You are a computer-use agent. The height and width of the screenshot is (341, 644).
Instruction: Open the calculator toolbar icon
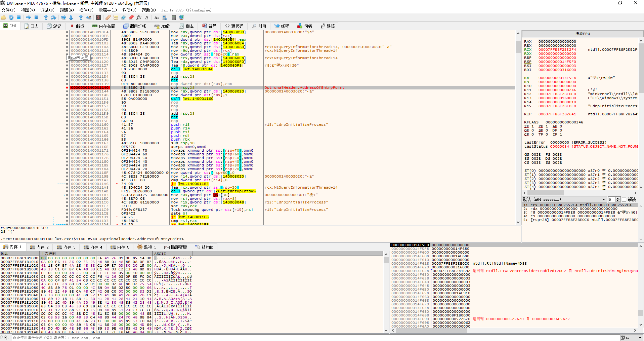point(174,17)
